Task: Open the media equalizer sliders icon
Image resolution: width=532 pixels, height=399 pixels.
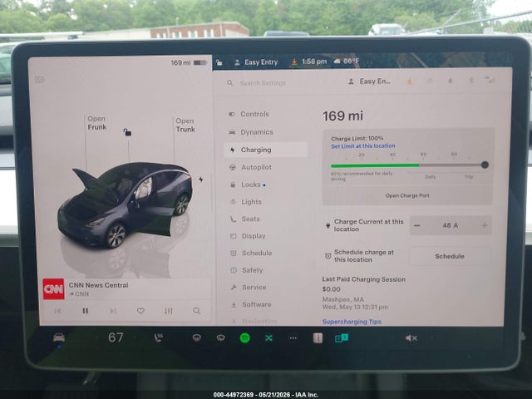Action: (x=169, y=311)
